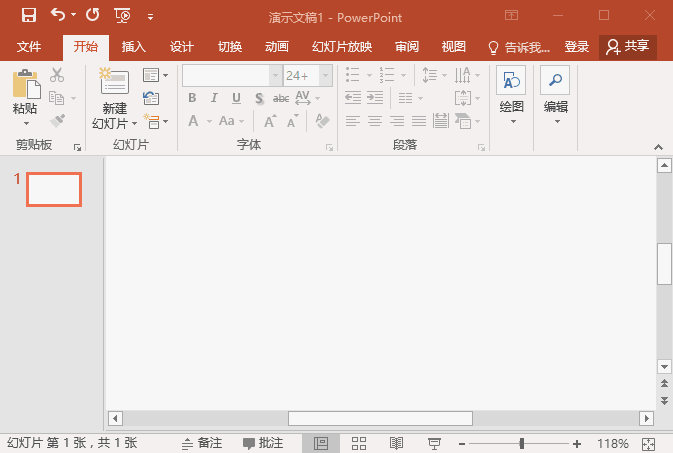Expand the 新建幻灯片 dropdown arrow

134,124
